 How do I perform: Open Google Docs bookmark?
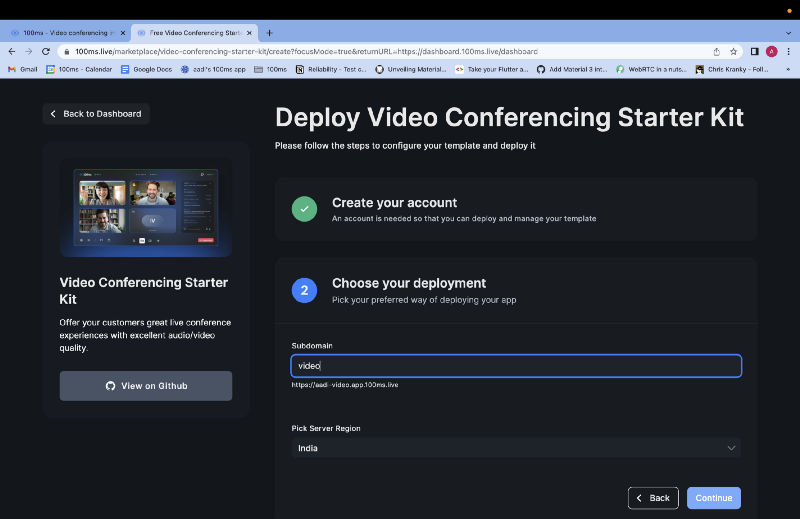click(x=146, y=69)
